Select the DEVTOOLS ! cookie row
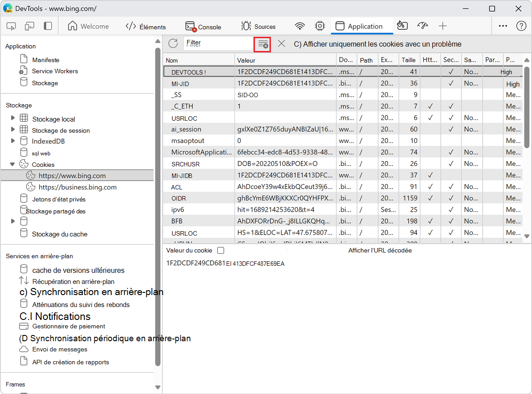This screenshot has width=532, height=394. pos(343,71)
